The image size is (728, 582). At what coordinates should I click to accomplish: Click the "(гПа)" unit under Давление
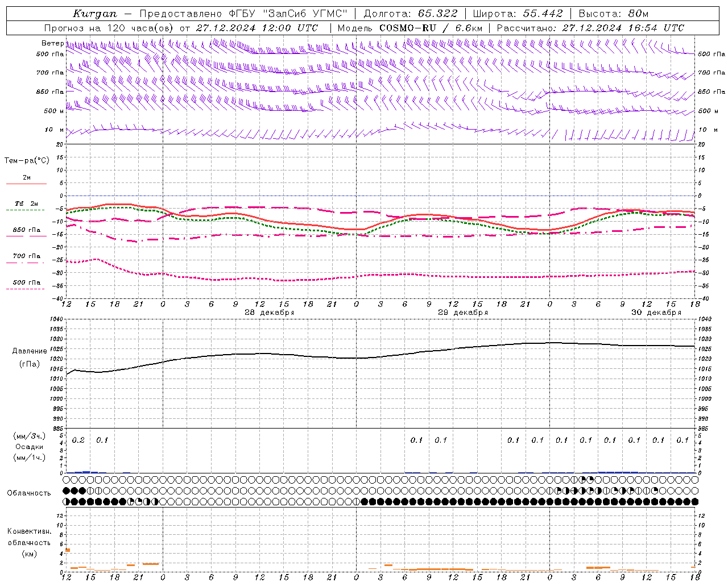[30, 364]
